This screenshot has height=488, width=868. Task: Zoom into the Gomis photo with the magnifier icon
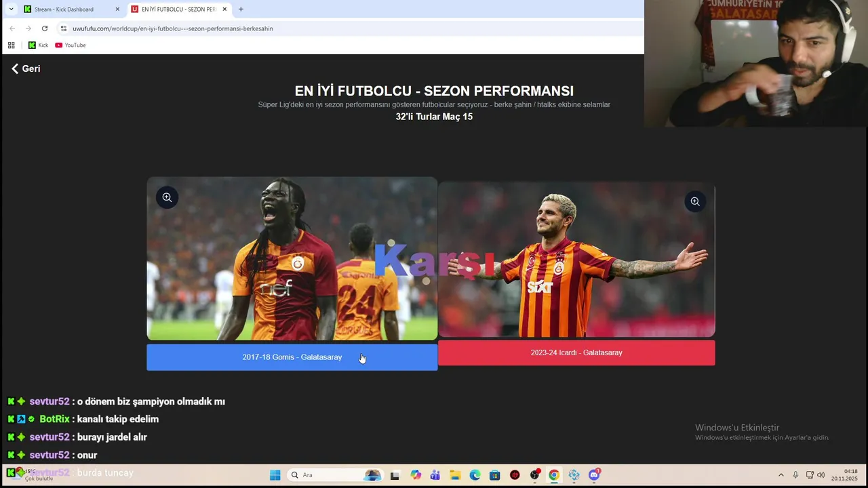pos(167,197)
